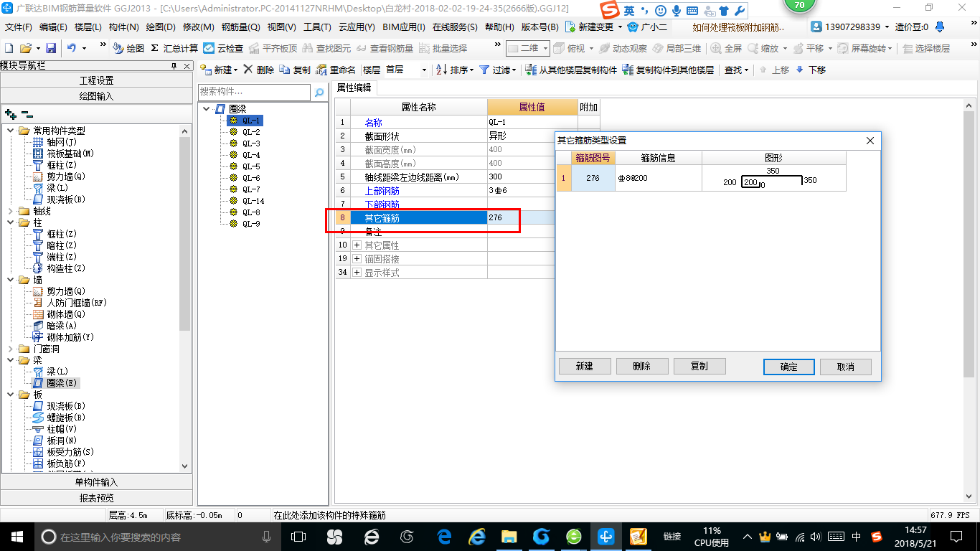The height and width of the screenshot is (551, 980).
Task: Expand the 门窗洞 folder
Action: (11, 349)
